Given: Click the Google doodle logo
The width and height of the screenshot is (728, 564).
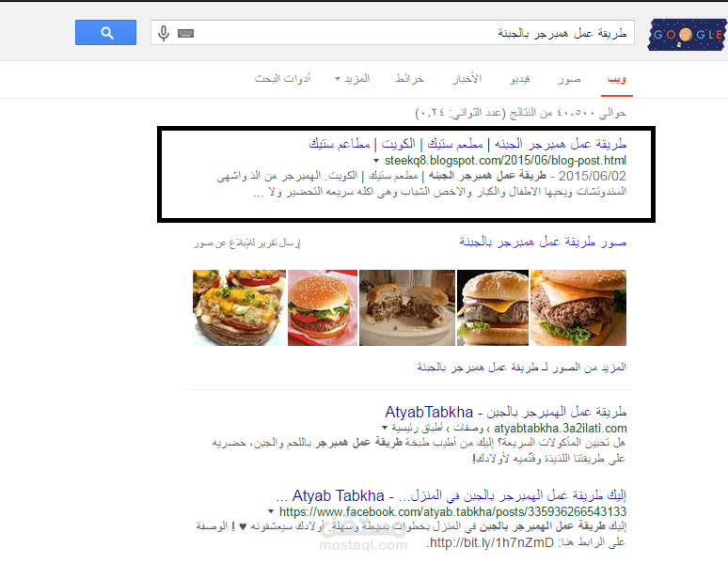Looking at the screenshot, I should (x=687, y=35).
